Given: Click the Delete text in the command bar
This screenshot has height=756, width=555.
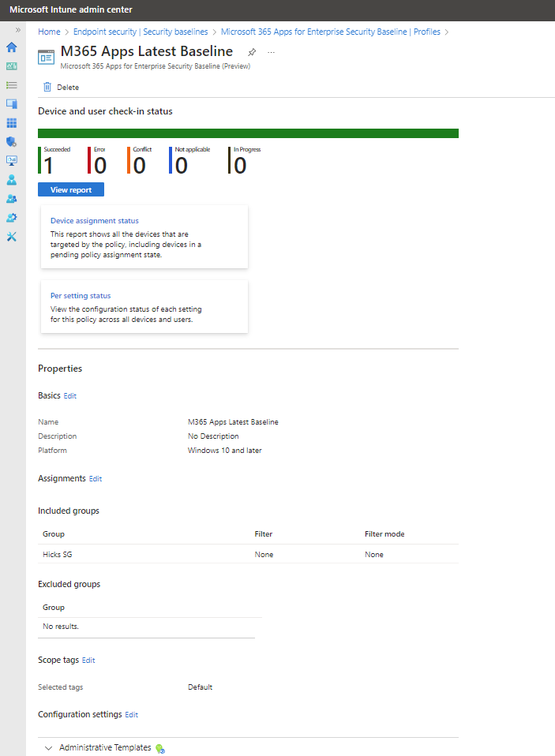Looking at the screenshot, I should coord(68,88).
